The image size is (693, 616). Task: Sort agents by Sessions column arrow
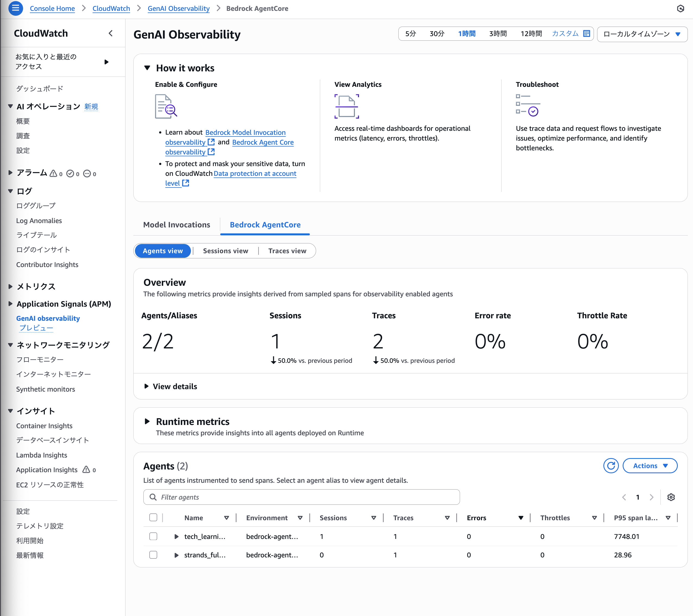tap(374, 518)
